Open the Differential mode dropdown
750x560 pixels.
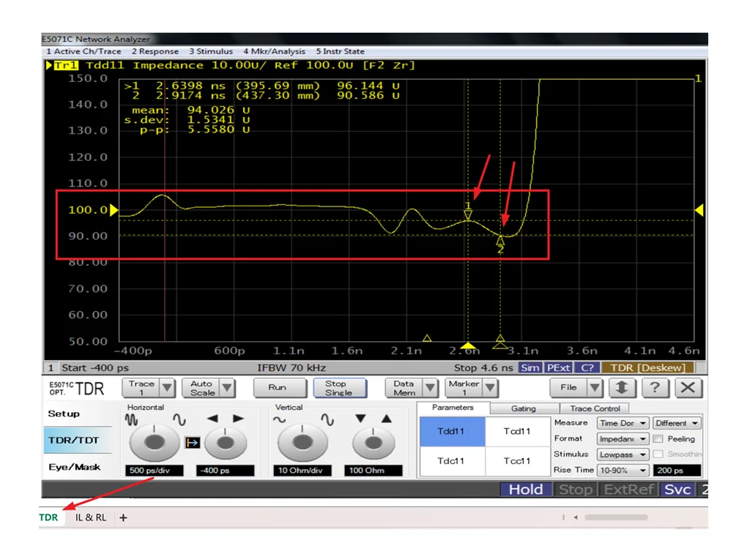[x=677, y=423]
